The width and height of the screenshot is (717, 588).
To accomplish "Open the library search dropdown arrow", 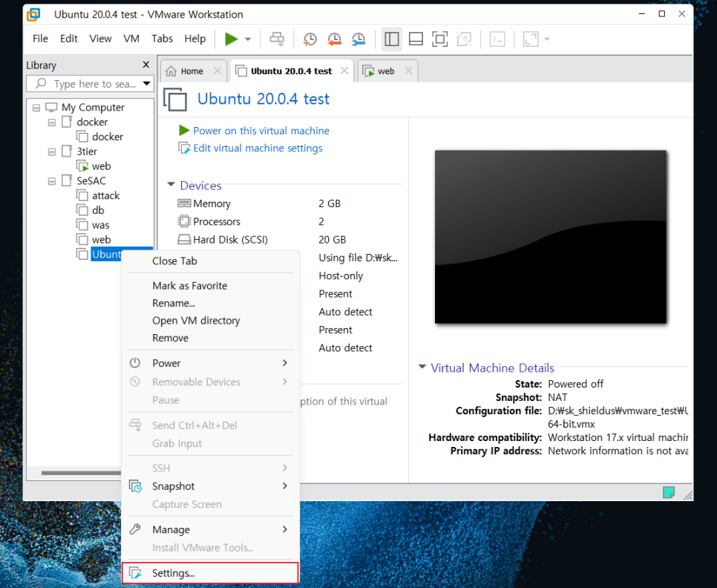I will tap(146, 84).
